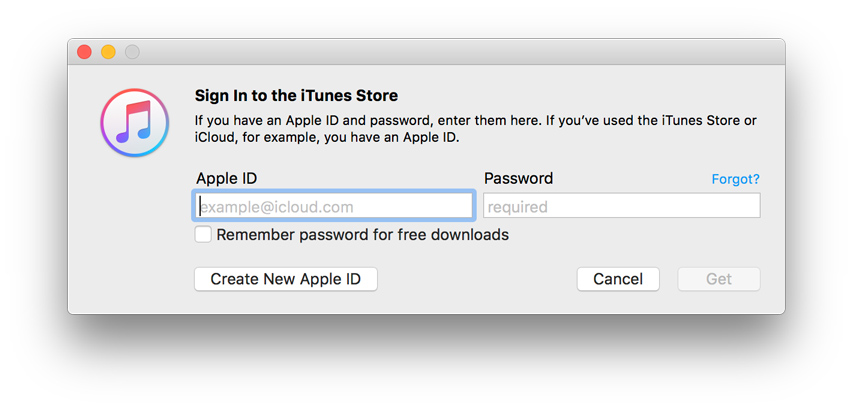852x410 pixels.
Task: Click the "Password" field label
Action: coord(518,179)
